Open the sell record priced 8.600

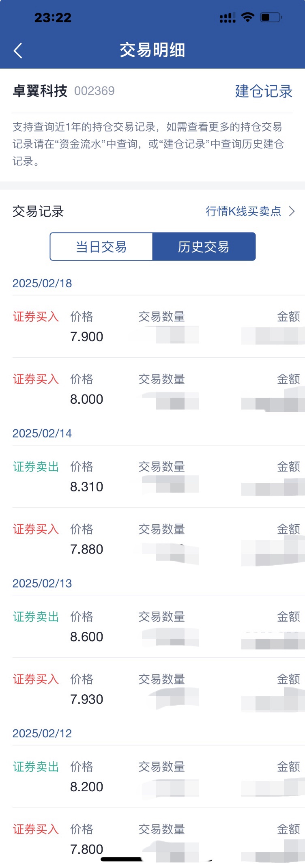tap(159, 627)
